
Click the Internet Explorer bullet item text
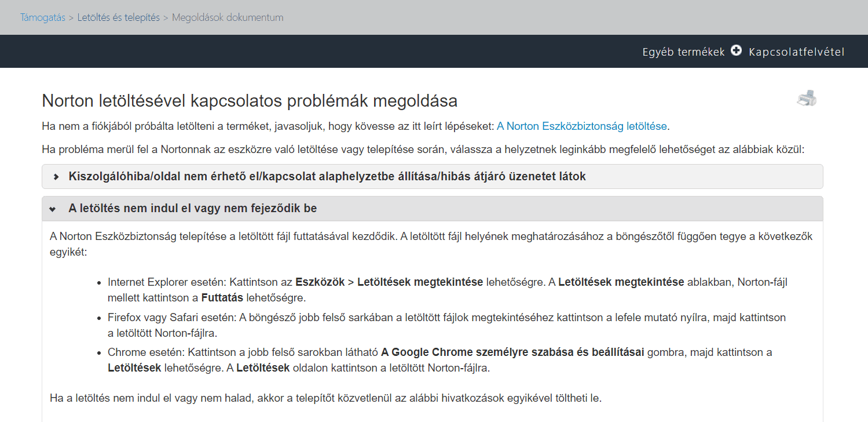point(168,282)
